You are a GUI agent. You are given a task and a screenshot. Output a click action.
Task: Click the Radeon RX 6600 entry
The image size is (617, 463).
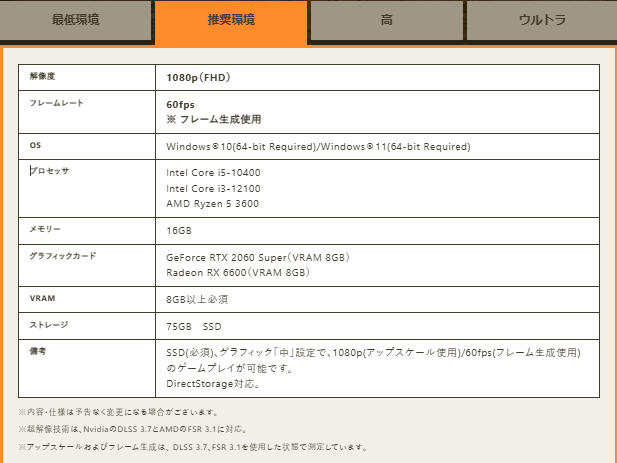[x=238, y=272]
